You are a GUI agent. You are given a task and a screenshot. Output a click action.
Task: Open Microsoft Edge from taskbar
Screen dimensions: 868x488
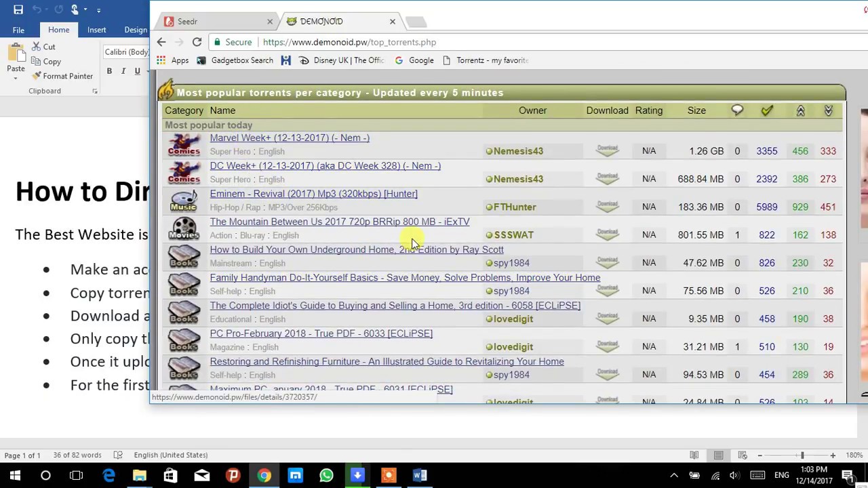click(x=108, y=475)
